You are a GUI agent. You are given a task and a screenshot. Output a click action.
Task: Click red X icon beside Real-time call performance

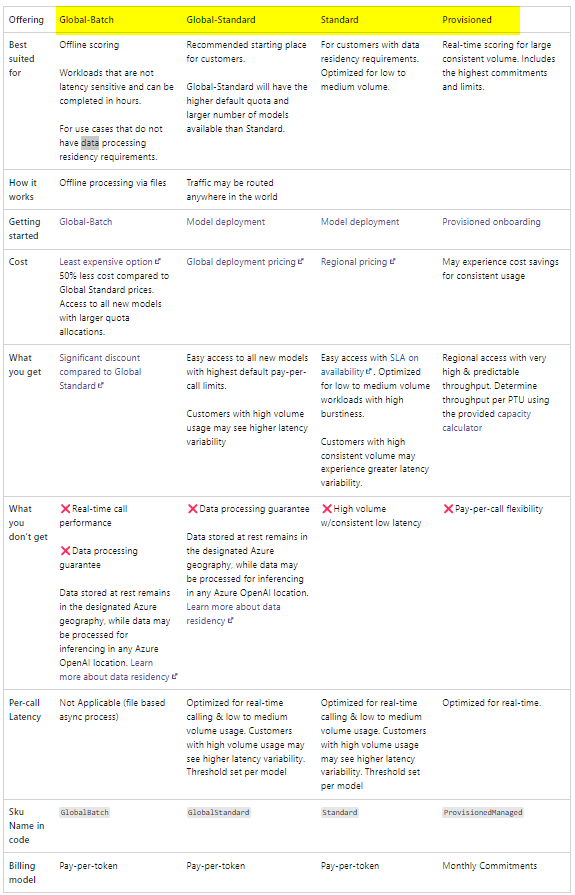pos(65,509)
